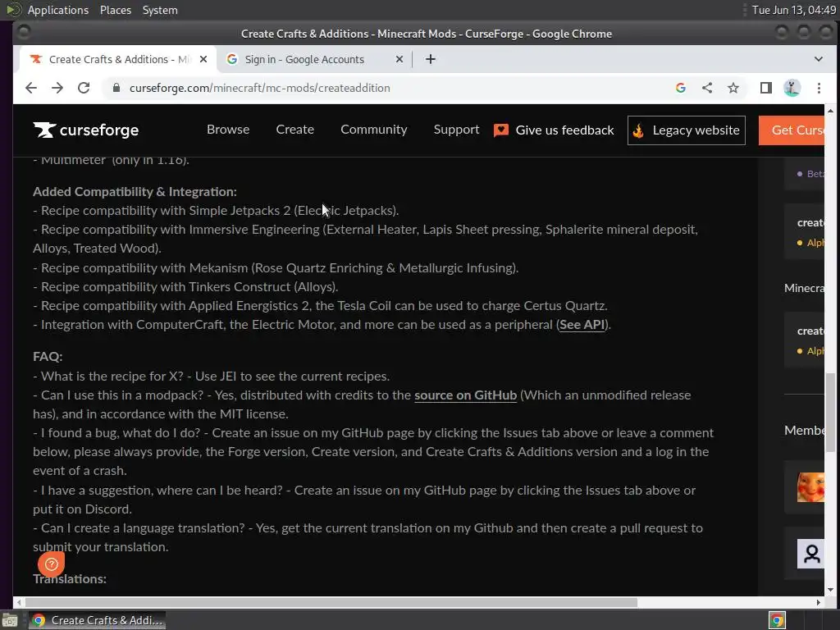The height and width of the screenshot is (630, 840).
Task: Click the browser forward arrow
Action: pyautogui.click(x=57, y=88)
